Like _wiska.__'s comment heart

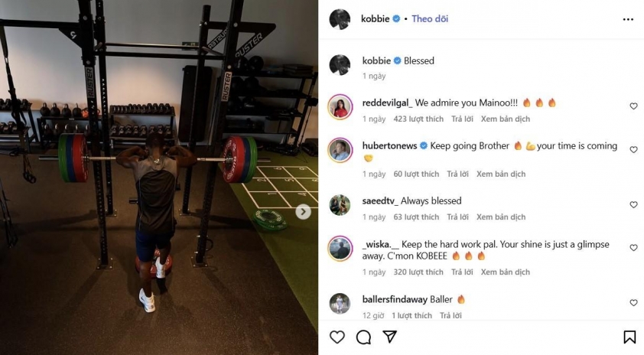pos(633,248)
